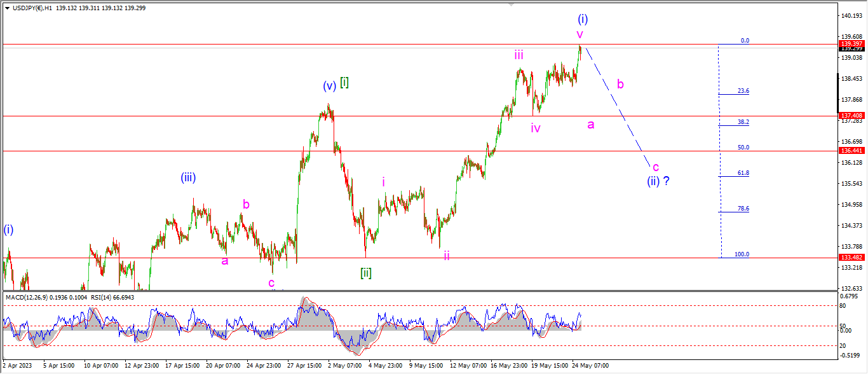
Task: Select the magenta i label after the [ii] low
Action: [383, 182]
